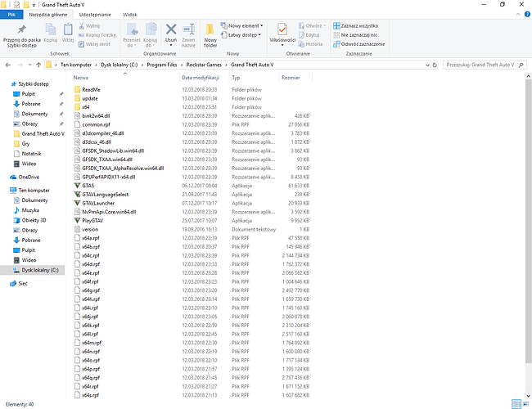Image resolution: width=532 pixels, height=409 pixels.
Task: Click the Kopiuj clipboard icon
Action: [51, 29]
